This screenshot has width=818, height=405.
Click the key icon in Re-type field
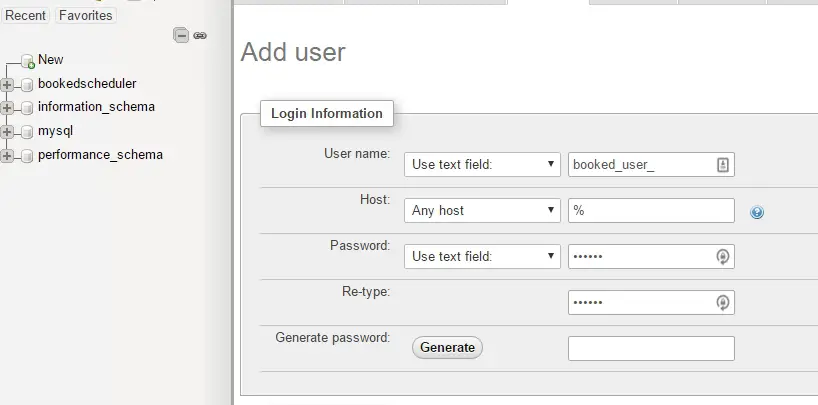point(723,303)
